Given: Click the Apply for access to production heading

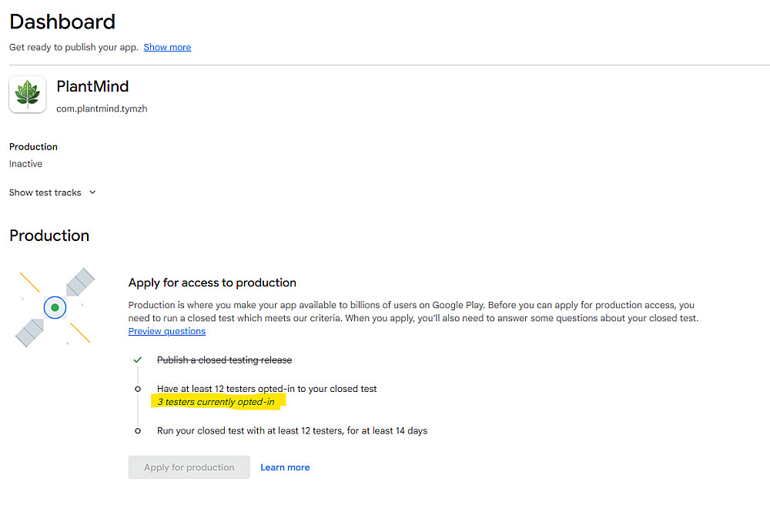Looking at the screenshot, I should 212,283.
